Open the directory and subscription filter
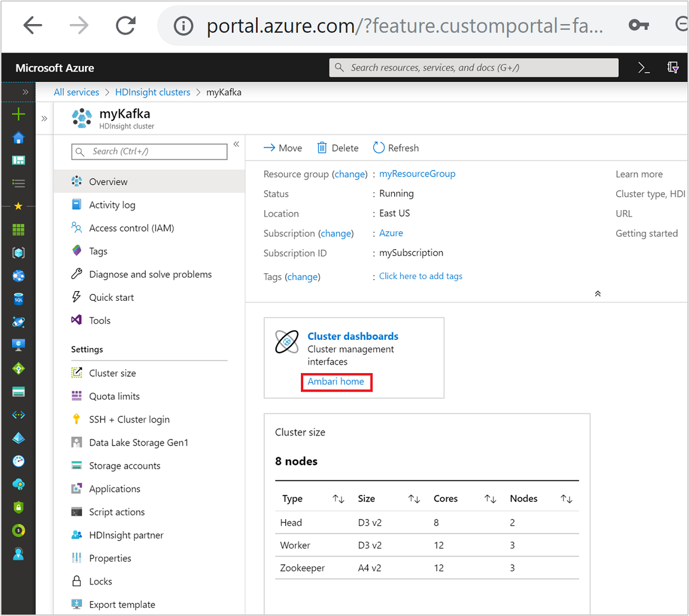This screenshot has width=689, height=616. click(673, 67)
